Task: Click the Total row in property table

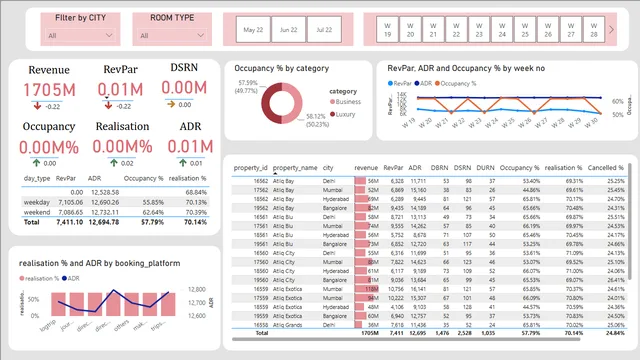Action: [x=429, y=333]
